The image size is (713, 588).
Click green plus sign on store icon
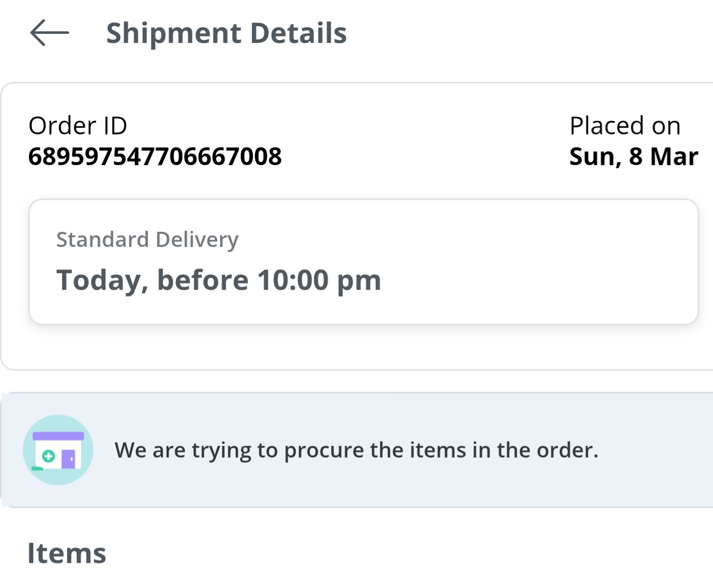pos(48,456)
